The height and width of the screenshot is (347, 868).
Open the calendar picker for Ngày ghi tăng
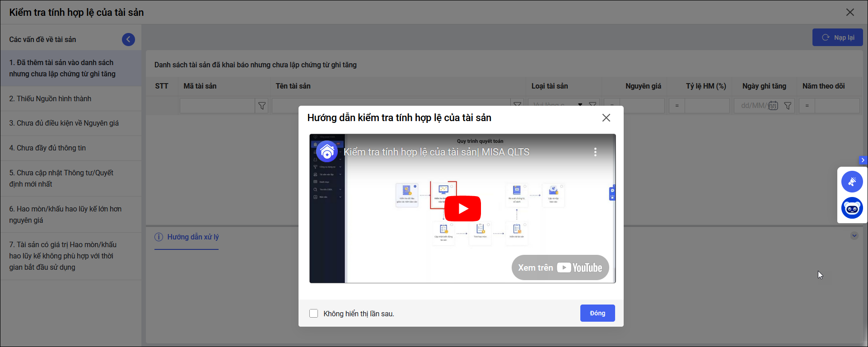pos(773,106)
